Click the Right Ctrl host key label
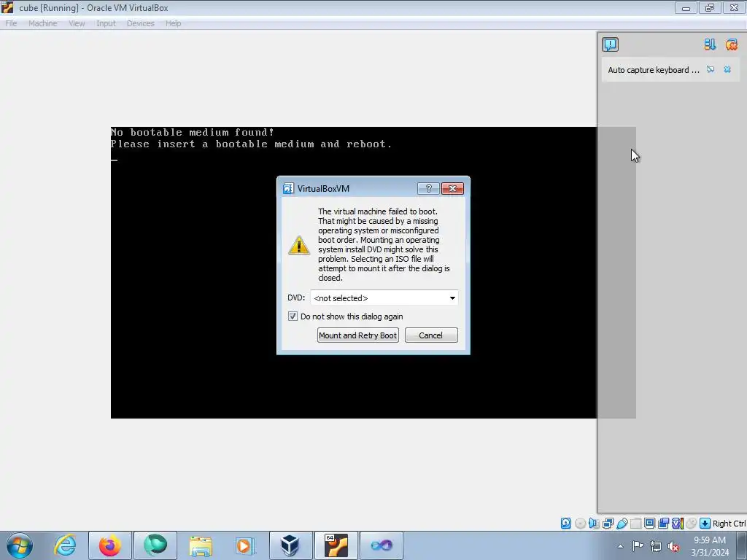Viewport: 747px width, 560px height. [729, 524]
